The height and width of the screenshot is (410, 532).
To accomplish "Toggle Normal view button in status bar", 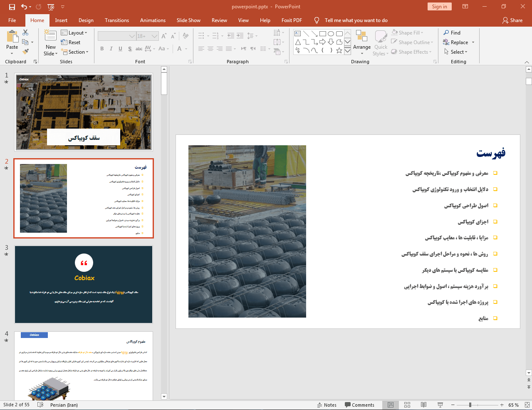I will 391,405.
